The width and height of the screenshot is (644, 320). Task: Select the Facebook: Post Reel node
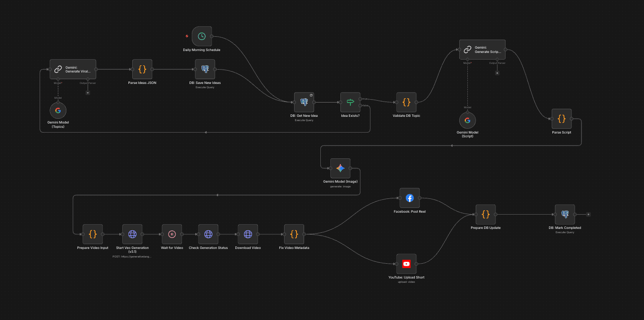[409, 198]
